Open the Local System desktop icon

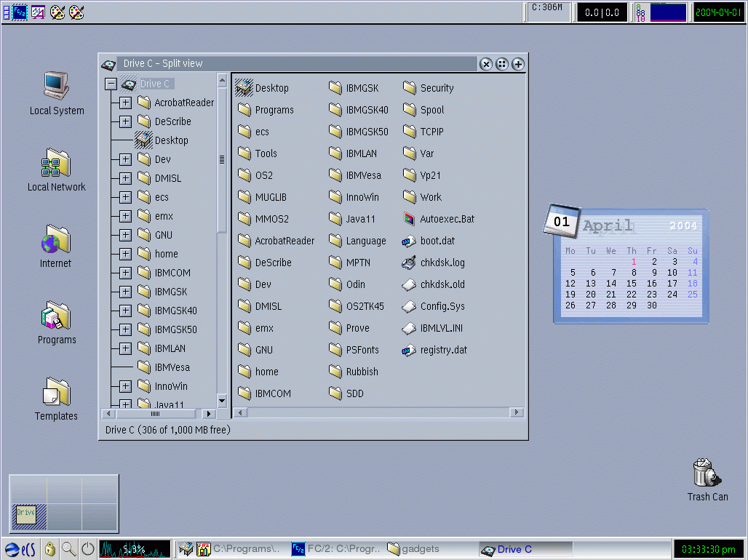click(56, 87)
